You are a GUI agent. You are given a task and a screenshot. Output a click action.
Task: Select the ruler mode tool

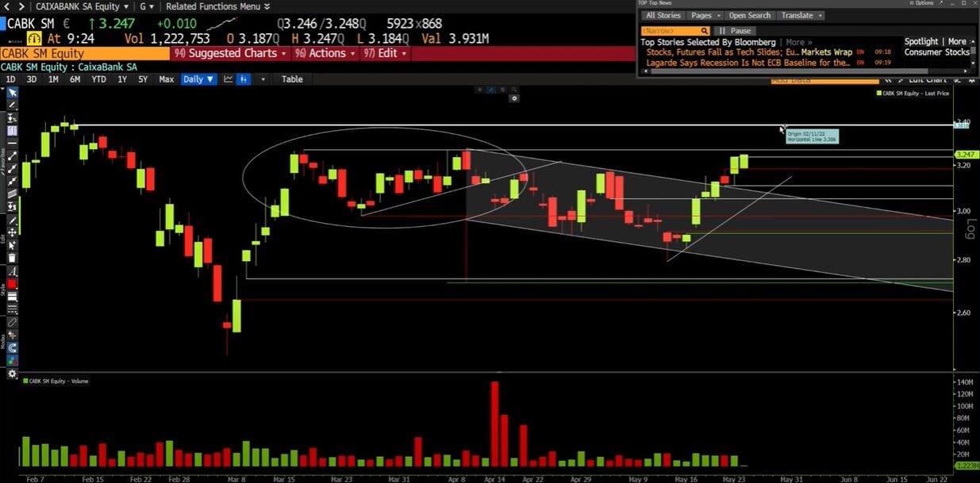tap(12, 321)
